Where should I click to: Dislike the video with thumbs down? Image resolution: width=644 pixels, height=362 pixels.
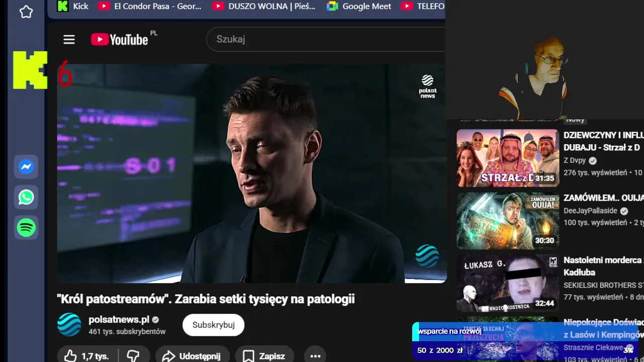pos(133,356)
